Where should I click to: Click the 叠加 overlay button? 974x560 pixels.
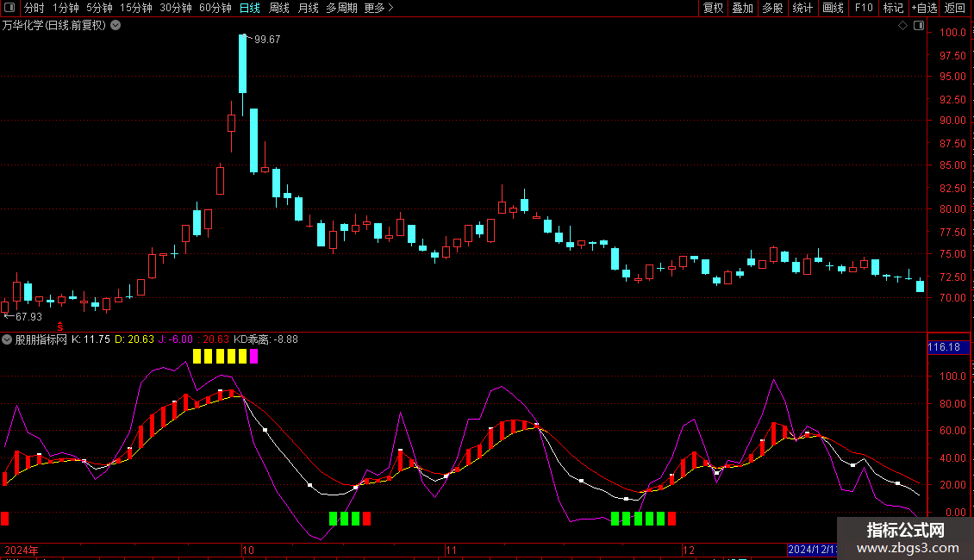[x=742, y=8]
